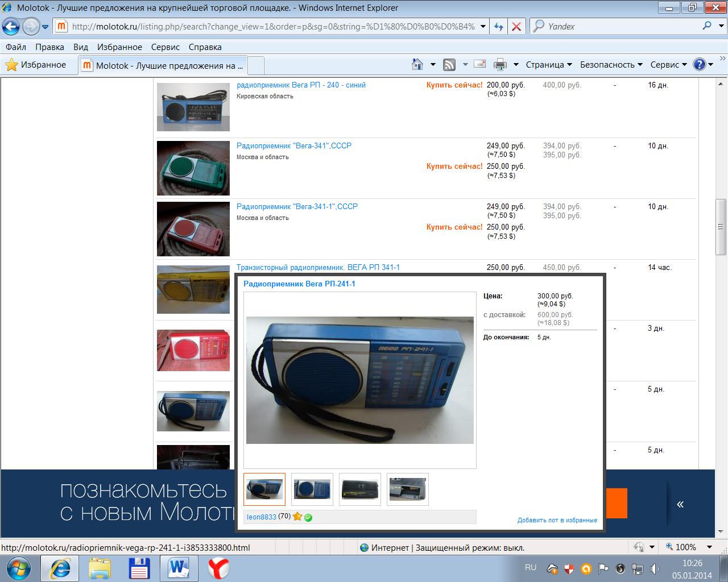Click blue Vega RP-240 radio thumbnail
Screen dimensions: 728x582
pos(193,107)
